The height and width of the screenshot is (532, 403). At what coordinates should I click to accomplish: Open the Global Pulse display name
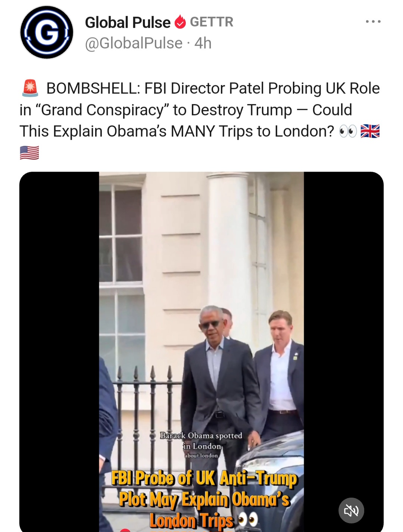point(128,22)
